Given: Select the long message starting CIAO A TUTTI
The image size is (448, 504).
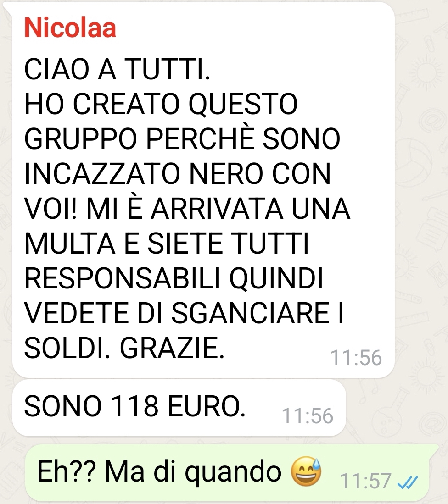Looking at the screenshot, I should pyautogui.click(x=203, y=190).
